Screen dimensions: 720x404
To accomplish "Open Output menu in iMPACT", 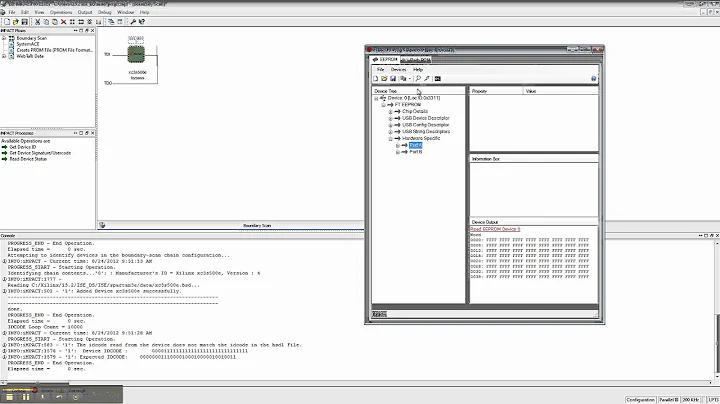I will [x=85, y=12].
